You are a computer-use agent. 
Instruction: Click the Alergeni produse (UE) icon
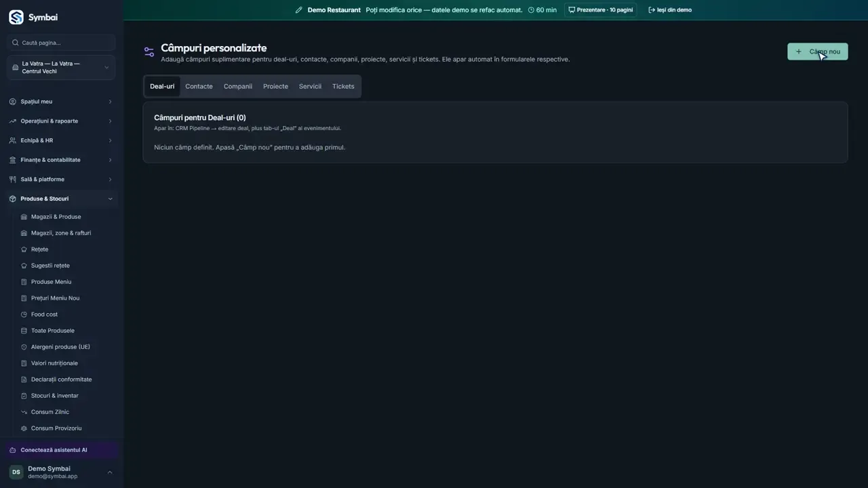coord(24,347)
